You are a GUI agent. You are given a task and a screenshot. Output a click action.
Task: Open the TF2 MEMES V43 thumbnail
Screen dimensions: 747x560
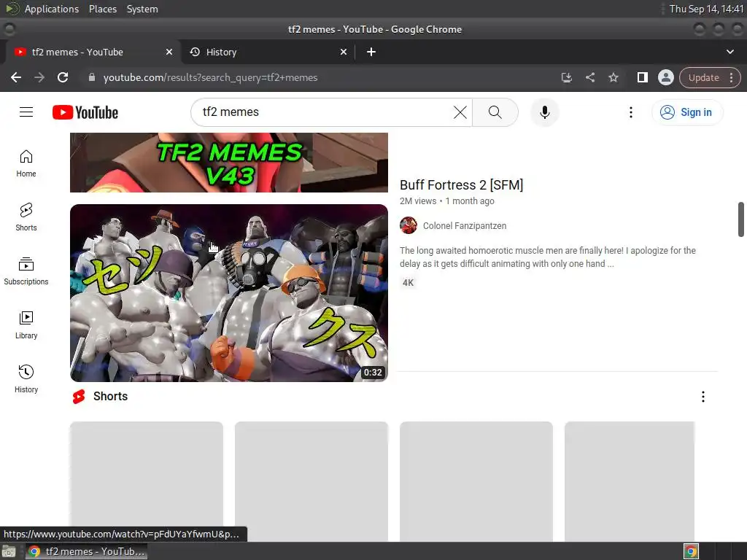[x=228, y=163]
